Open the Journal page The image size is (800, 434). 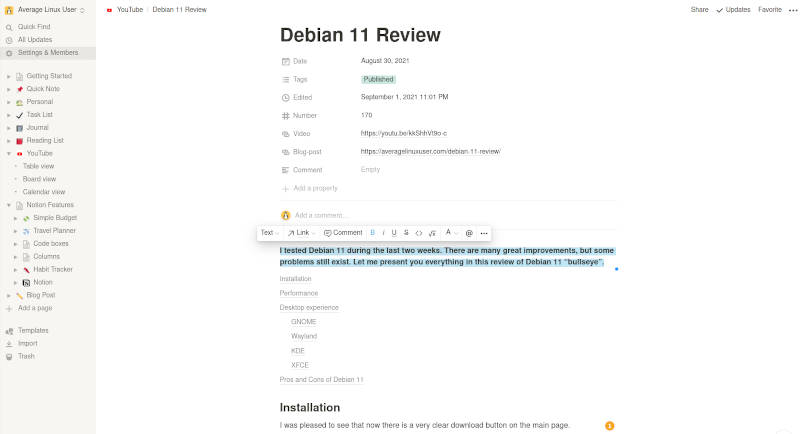37,127
